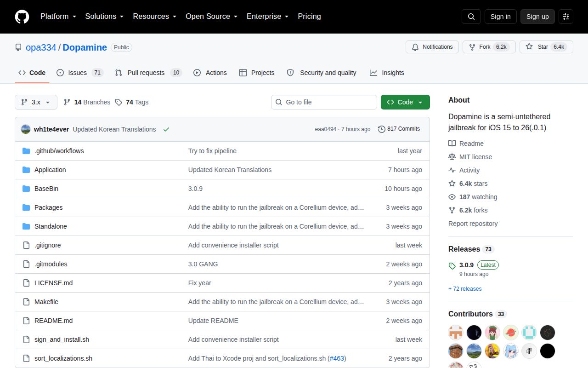The height and width of the screenshot is (368, 588).
Task: Open the 3.0.9 Latest release
Action: 474,265
